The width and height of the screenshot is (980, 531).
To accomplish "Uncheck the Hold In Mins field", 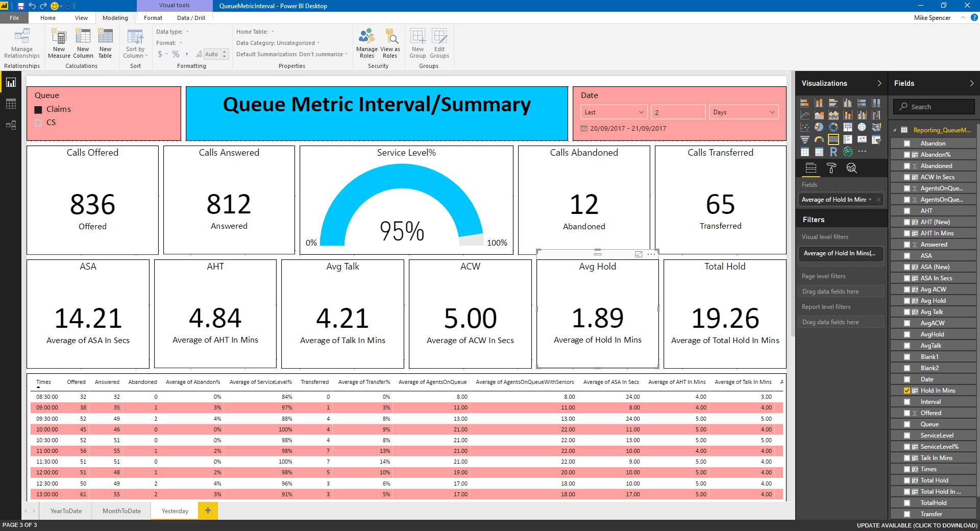I will pyautogui.click(x=907, y=391).
